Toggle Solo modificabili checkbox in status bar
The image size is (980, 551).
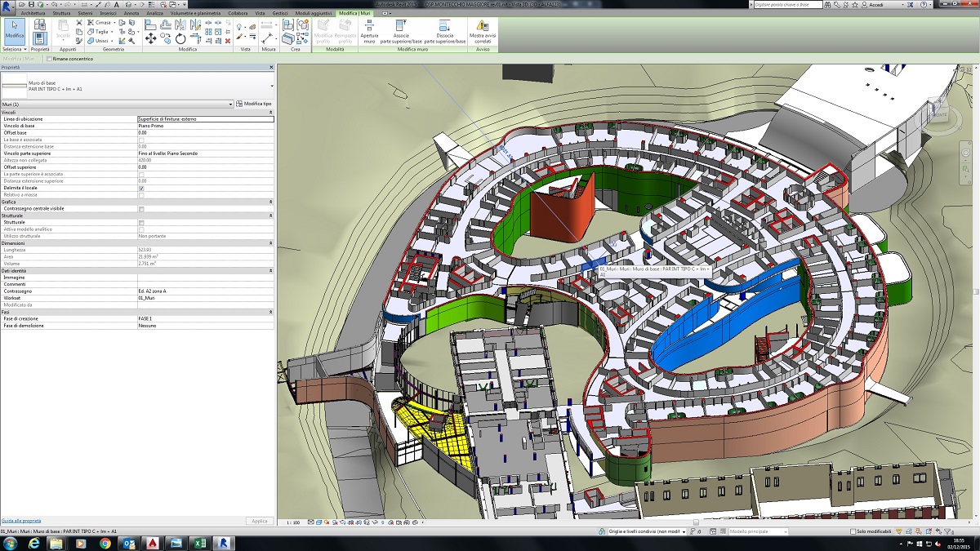point(852,531)
